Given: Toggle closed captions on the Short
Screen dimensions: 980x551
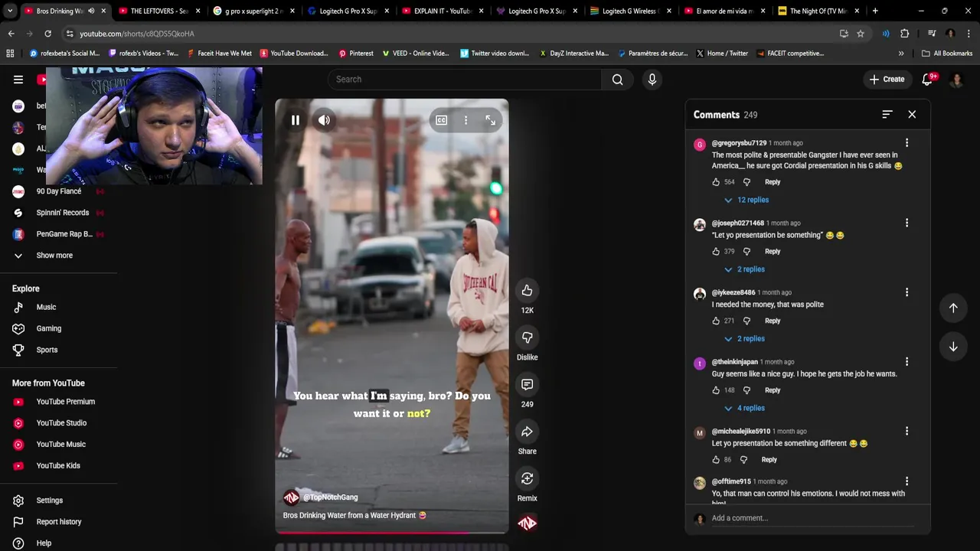Looking at the screenshot, I should 442,120.
